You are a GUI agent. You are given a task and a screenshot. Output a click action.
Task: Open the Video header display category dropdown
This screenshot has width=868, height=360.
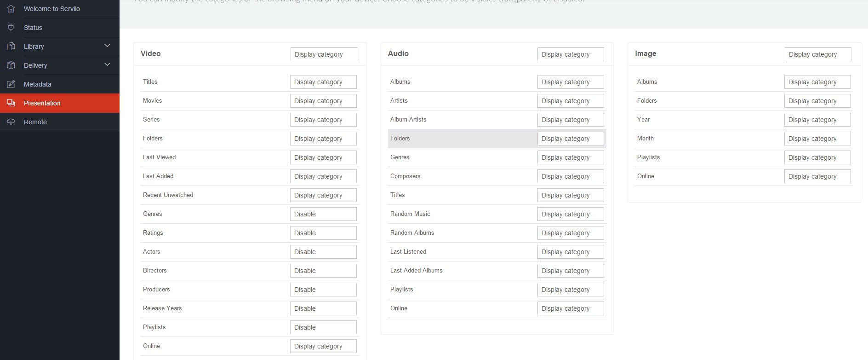tap(323, 54)
